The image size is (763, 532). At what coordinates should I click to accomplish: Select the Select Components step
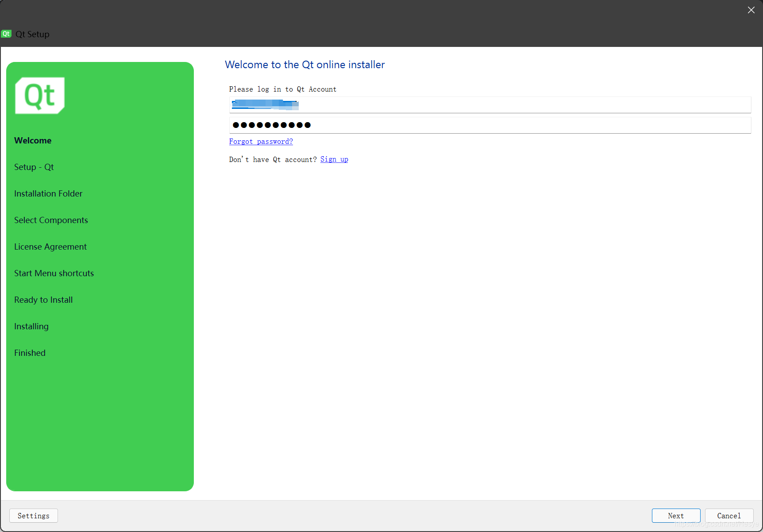coord(51,220)
